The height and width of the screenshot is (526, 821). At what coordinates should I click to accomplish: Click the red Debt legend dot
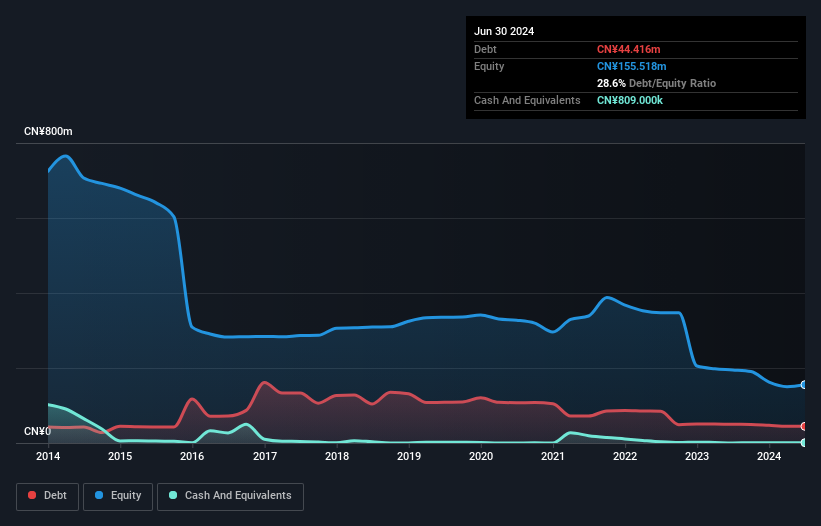pyautogui.click(x=32, y=495)
